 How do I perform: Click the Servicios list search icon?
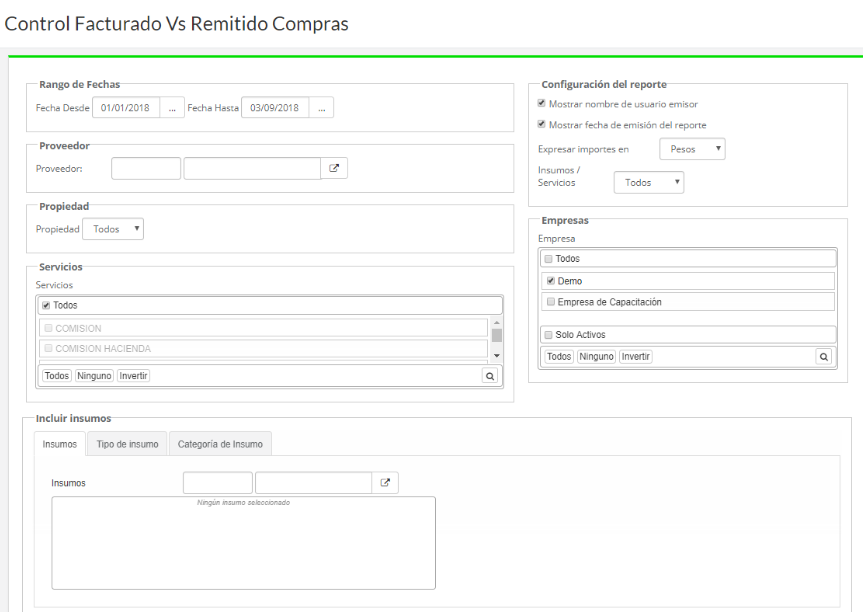(490, 376)
